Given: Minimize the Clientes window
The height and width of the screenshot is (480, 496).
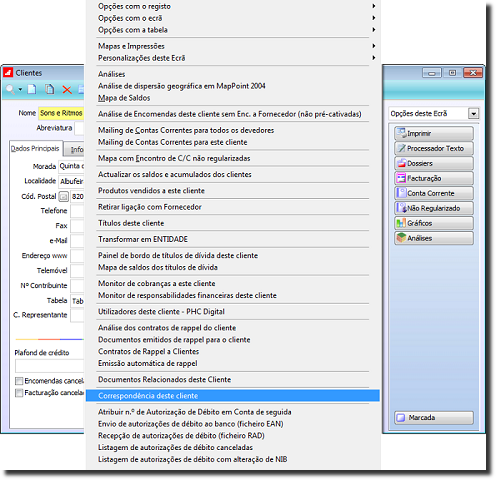Looking at the screenshot, I should [432, 73].
